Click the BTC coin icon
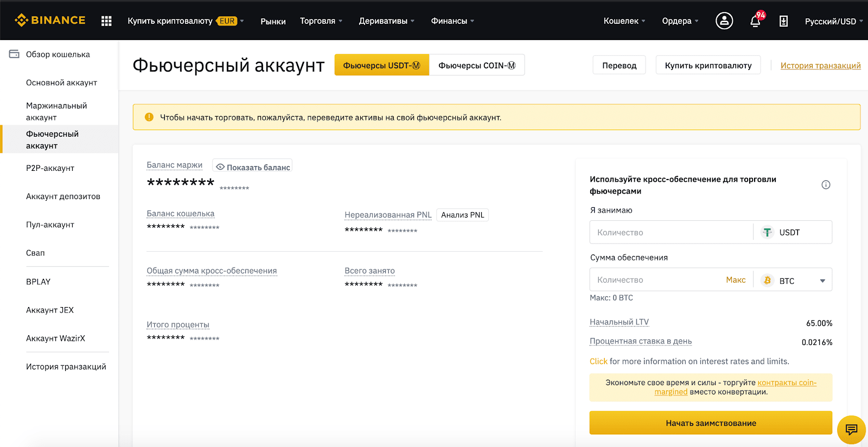868x447 pixels. coord(767,280)
